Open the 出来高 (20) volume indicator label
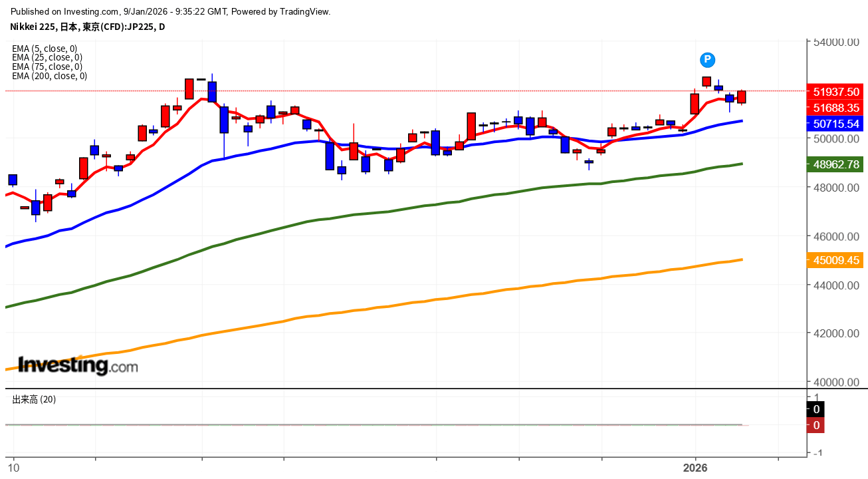The height and width of the screenshot is (479, 868). (34, 400)
